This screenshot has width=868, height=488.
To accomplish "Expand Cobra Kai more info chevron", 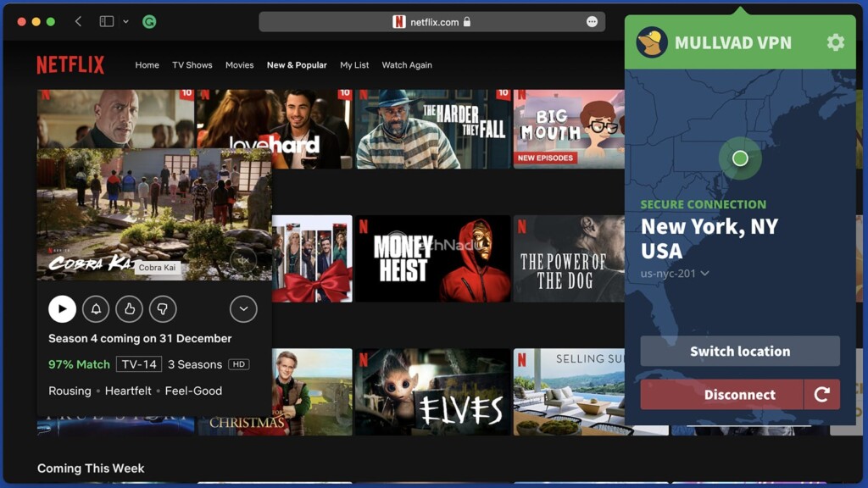I will 243,308.
